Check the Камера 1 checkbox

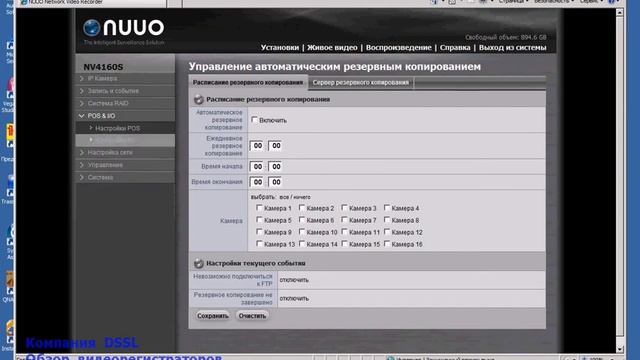259,208
